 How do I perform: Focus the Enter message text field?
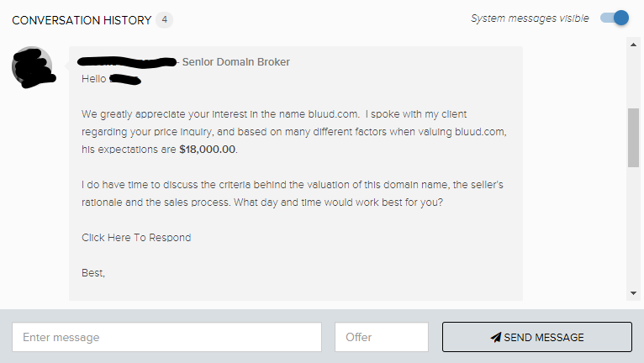click(x=166, y=337)
